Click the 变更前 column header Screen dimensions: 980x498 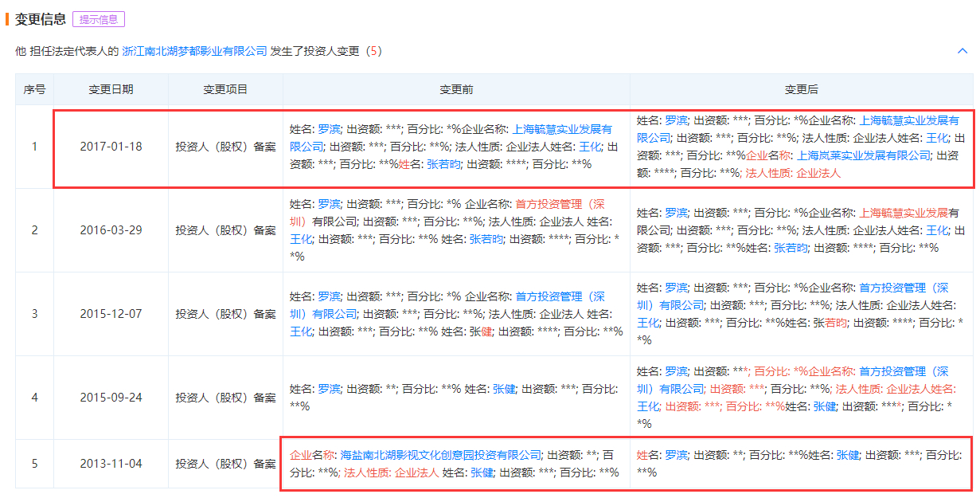[x=456, y=89]
